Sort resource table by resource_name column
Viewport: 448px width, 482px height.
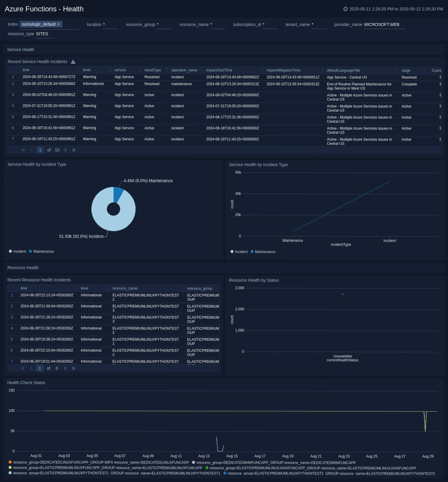(x=125, y=288)
